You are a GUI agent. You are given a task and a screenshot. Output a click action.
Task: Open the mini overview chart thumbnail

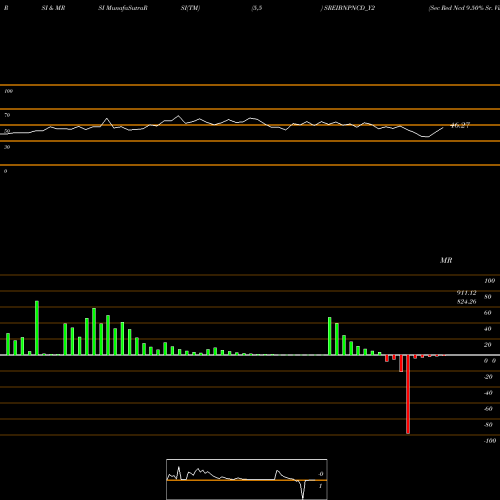pyautogui.click(x=247, y=479)
